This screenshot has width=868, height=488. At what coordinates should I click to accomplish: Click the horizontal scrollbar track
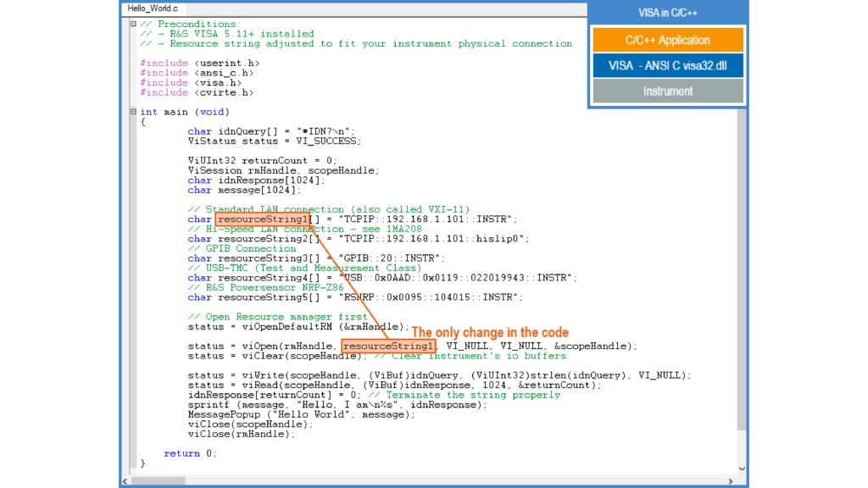click(x=424, y=479)
